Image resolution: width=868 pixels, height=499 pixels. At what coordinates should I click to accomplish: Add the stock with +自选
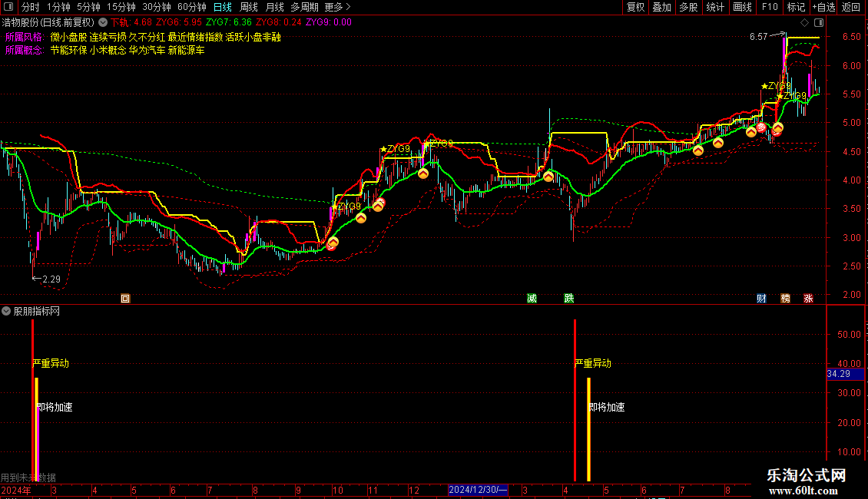coord(823,7)
